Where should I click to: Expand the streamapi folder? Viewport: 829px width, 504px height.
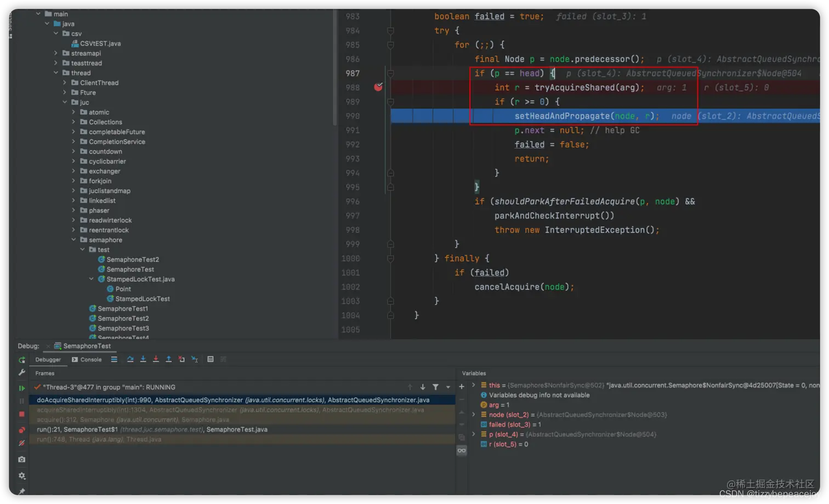pos(56,53)
